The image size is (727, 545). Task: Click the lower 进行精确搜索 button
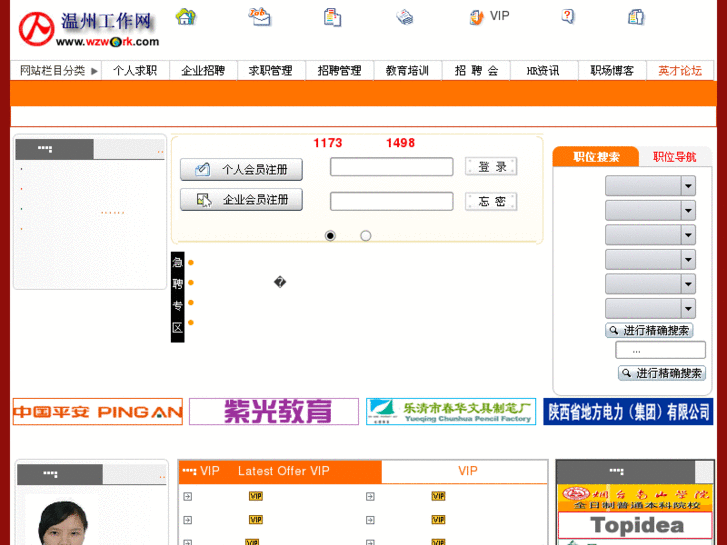(x=662, y=373)
